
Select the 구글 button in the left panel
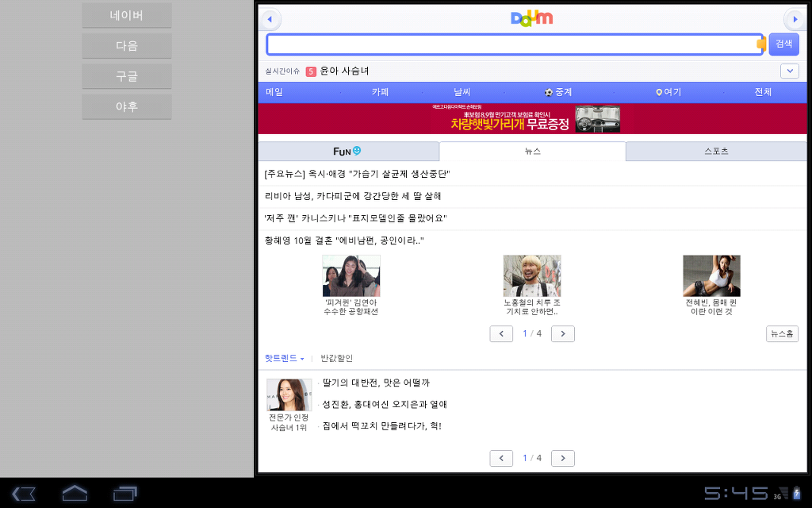pyautogui.click(x=126, y=76)
